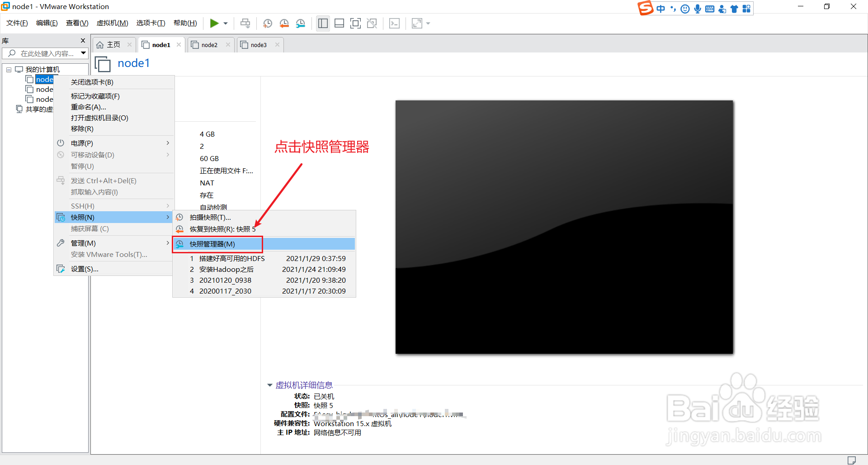Switch to the node2 tab
The image size is (868, 465).
click(x=209, y=44)
